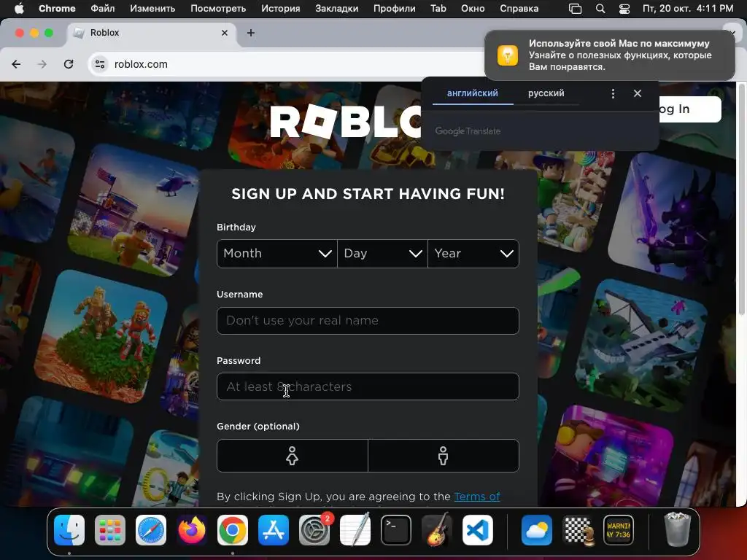This screenshot has height=560, width=747.
Task: Open the App Store from the Dock
Action: tap(274, 530)
